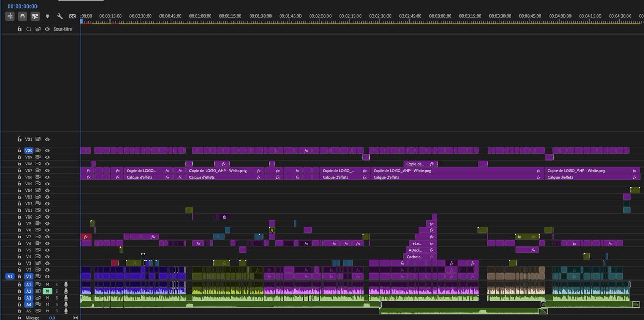Enable voice-over record on A3

(x=66, y=297)
